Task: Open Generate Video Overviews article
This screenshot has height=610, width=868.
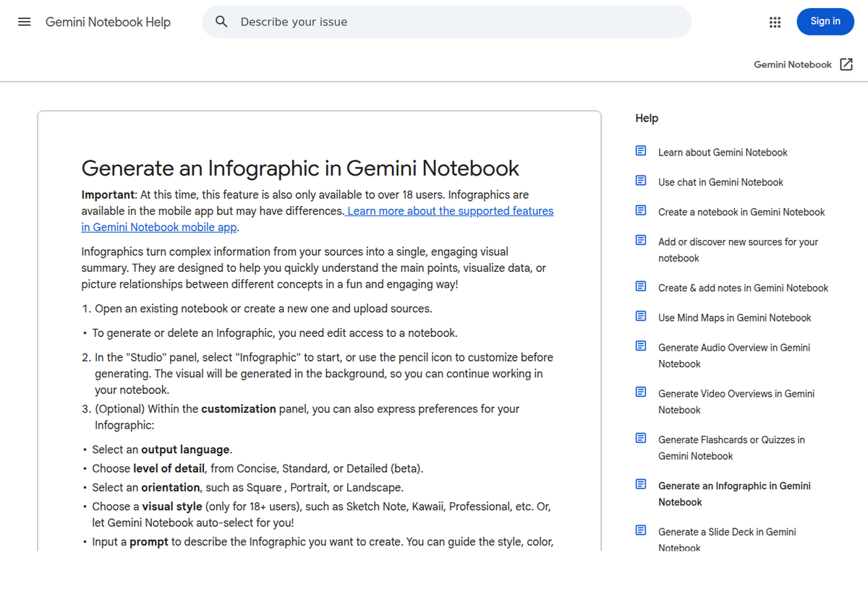Action: [x=736, y=402]
